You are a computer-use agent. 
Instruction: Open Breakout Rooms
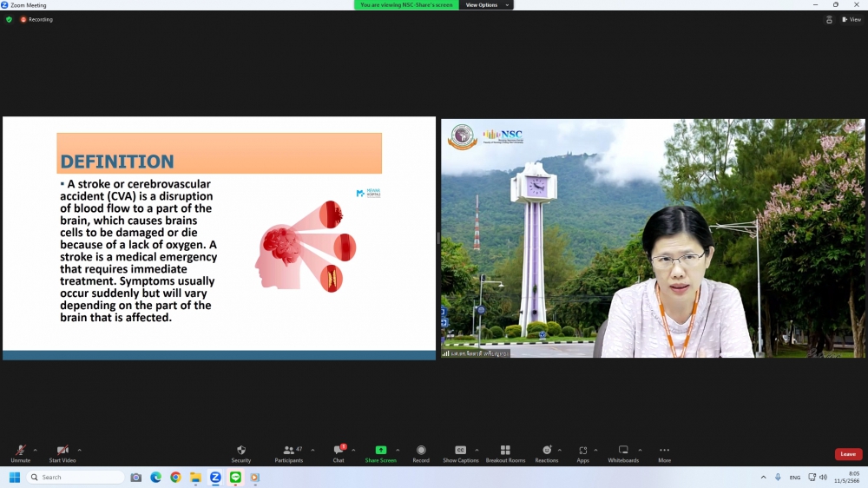pyautogui.click(x=505, y=453)
